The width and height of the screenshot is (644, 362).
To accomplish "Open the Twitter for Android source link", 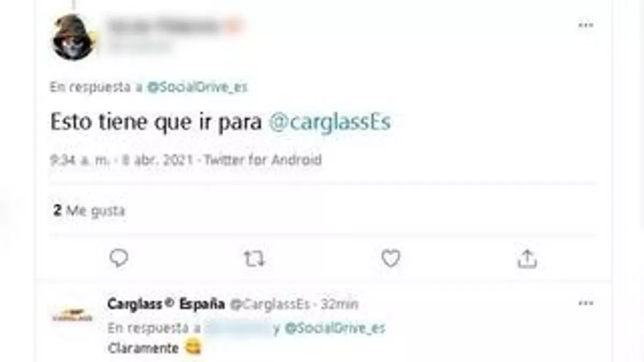I will click(x=264, y=160).
